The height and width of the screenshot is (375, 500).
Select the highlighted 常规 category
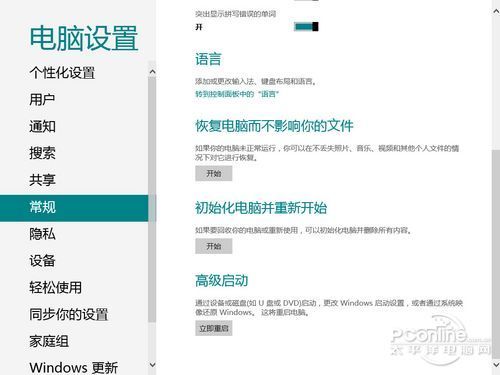coord(74,208)
